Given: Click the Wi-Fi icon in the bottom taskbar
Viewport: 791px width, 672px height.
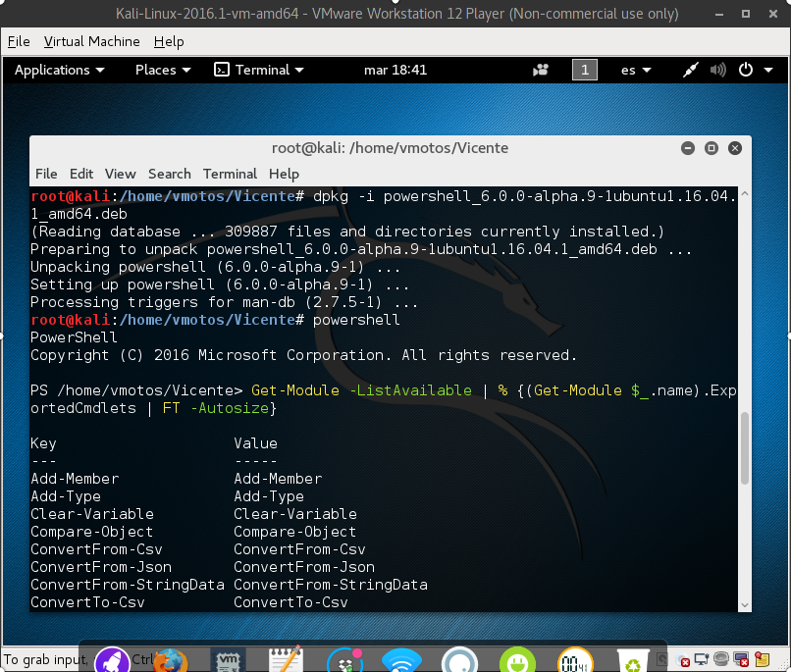Looking at the screenshot, I should point(404,659).
